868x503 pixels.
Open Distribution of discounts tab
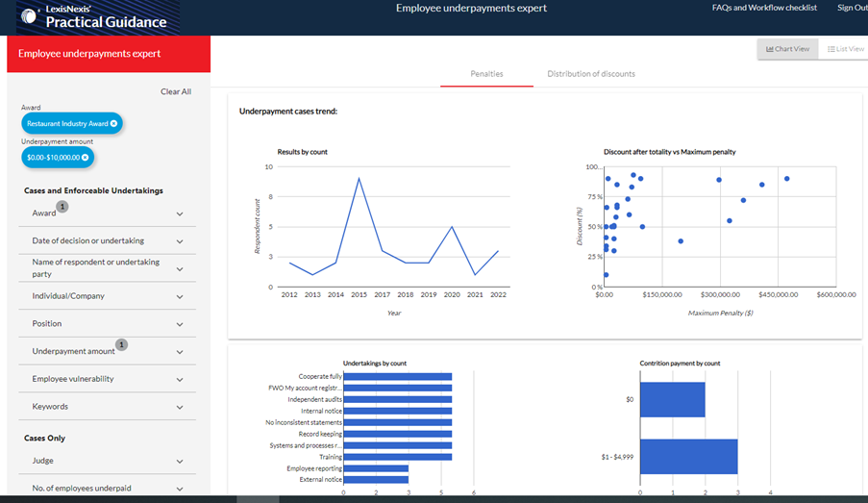tap(590, 74)
